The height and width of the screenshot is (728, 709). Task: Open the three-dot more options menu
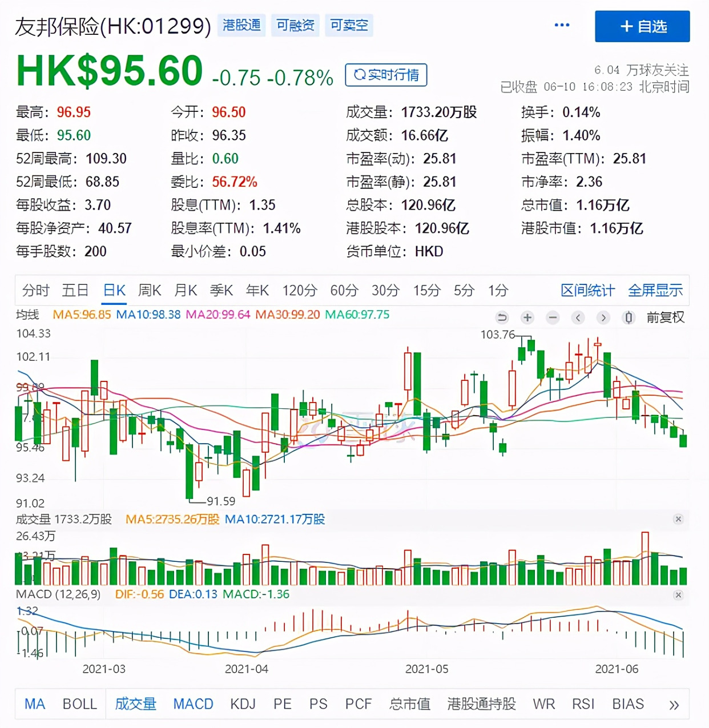(x=562, y=25)
